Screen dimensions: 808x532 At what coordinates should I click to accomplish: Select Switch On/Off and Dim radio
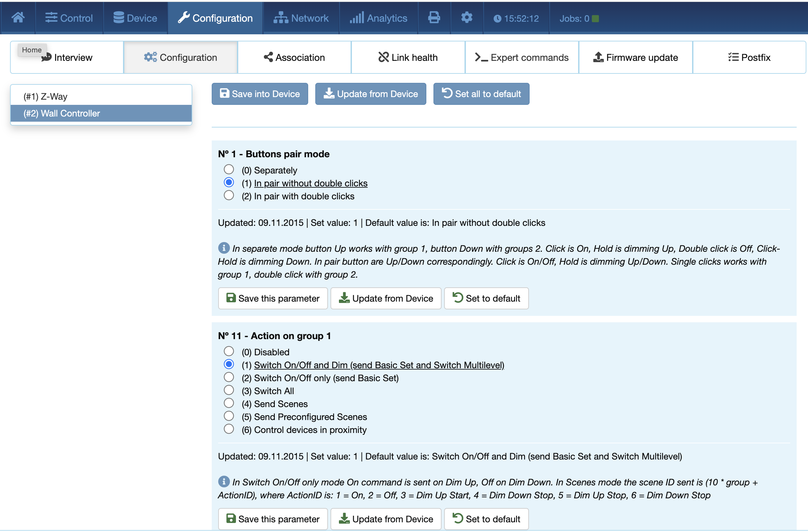(x=229, y=364)
